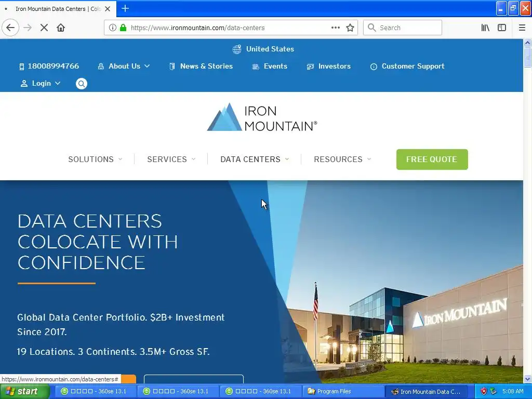Click the white site search magnifier icon
Screen dimensions: 532x399
pos(82,84)
